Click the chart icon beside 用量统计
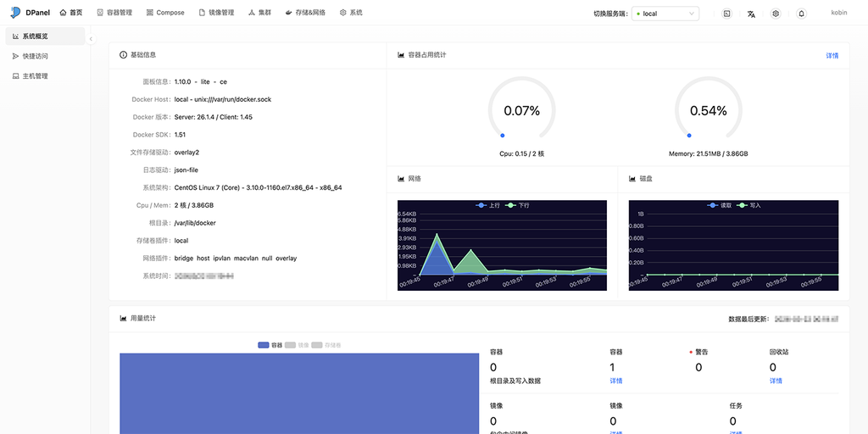 (123, 319)
